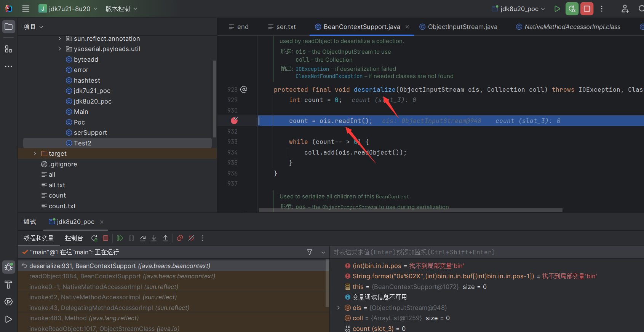This screenshot has height=332, width=644.
Task: Close the BeanContextSupport.java tab
Action: [407, 27]
